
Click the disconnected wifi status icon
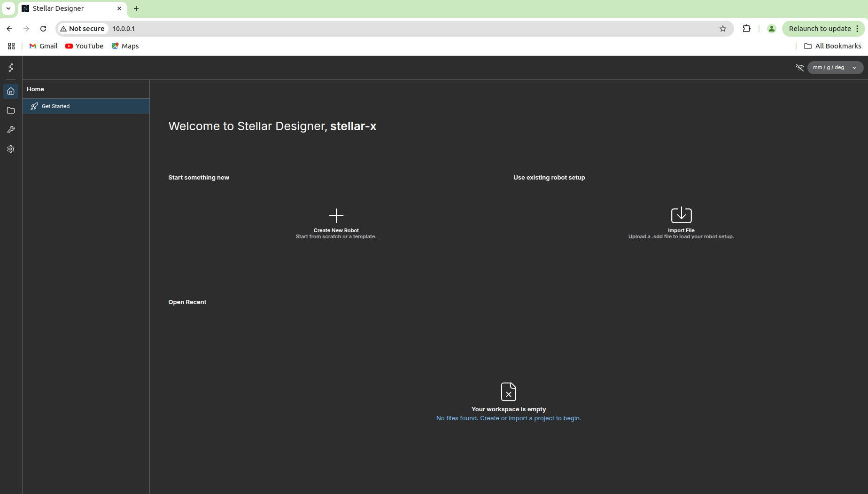point(799,68)
